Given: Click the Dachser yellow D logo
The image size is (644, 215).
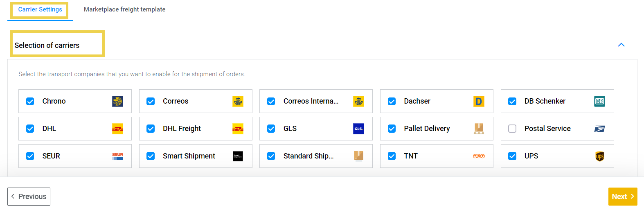Looking at the screenshot, I should pyautogui.click(x=479, y=101).
